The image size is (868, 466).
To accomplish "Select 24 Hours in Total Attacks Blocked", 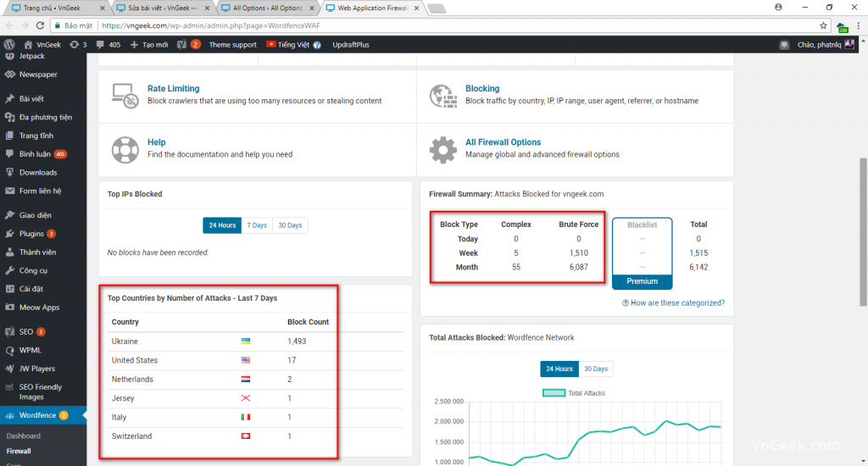I will click(559, 369).
